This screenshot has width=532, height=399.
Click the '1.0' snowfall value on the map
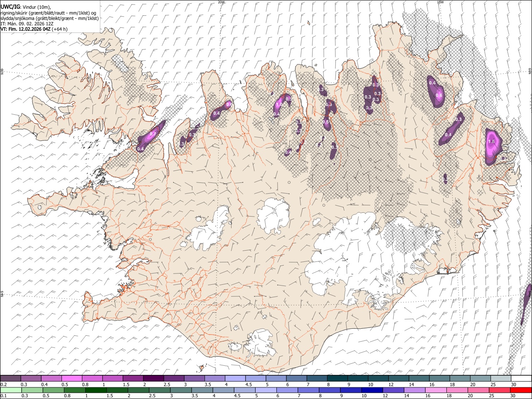(x=279, y=105)
